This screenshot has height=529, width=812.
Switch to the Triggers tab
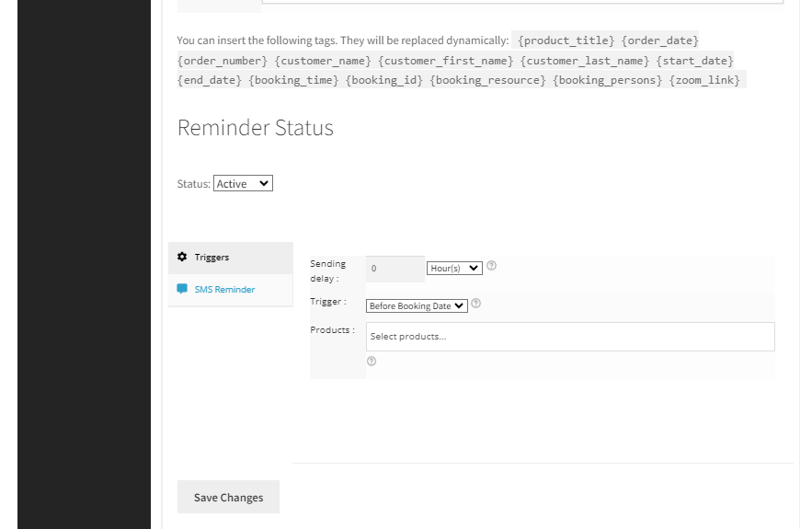231,258
